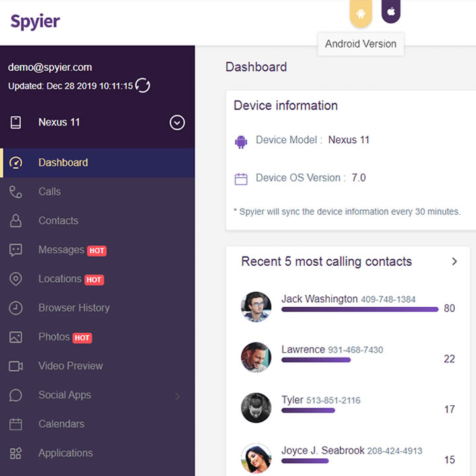Click phone number 409-748-1384
The height and width of the screenshot is (476, 476).
388,299
